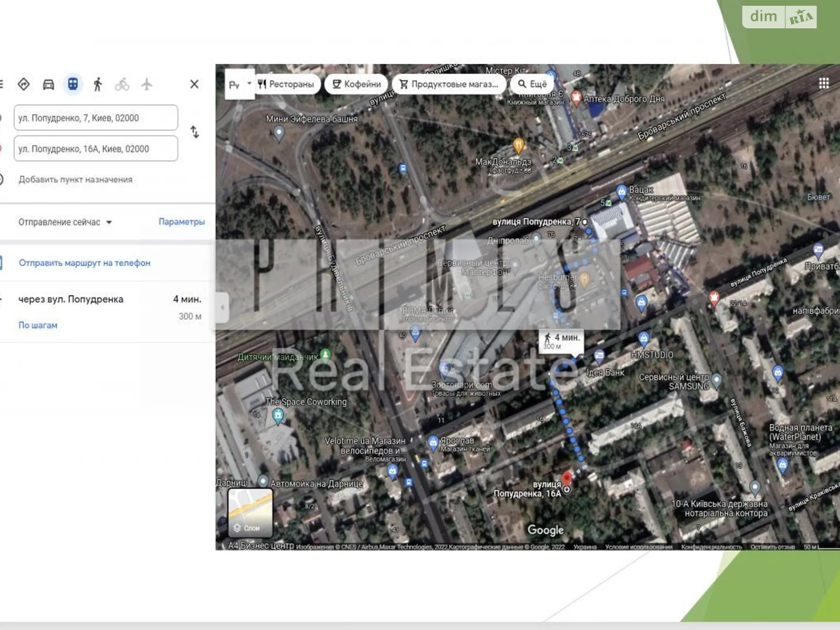
Task: Open Конфиденциальность link
Action: (711, 547)
